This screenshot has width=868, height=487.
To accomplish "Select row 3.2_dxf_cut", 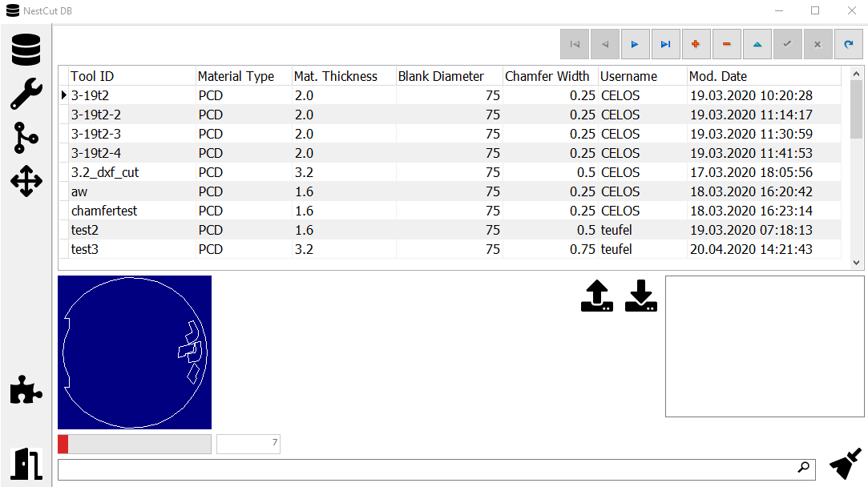I will [450, 173].
